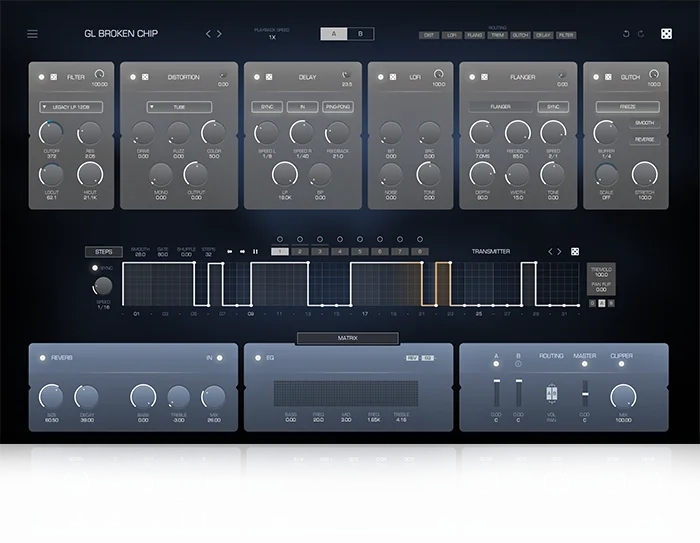
Task: Click the global randomize dice icon
Action: (x=666, y=34)
